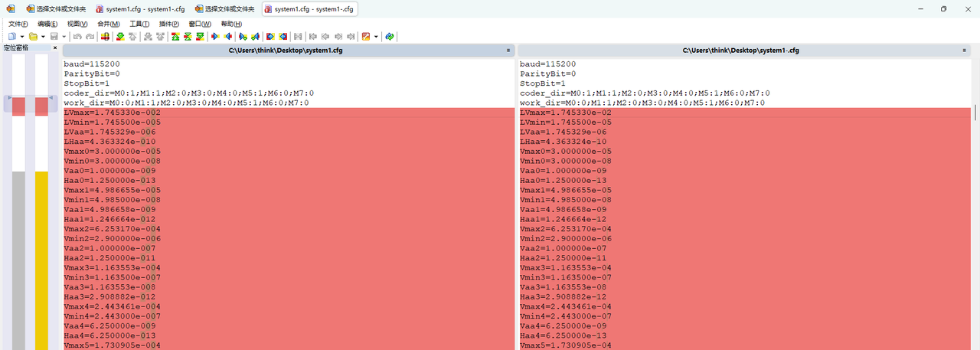Image resolution: width=980 pixels, height=350 pixels.
Task: Click the First difference icon
Action: point(175,36)
